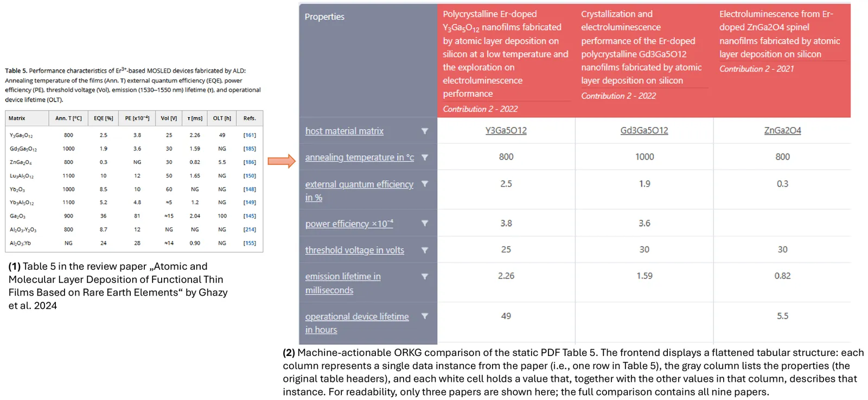The height and width of the screenshot is (400, 868).
Task: Open the threshold voltage in volts property
Action: click(x=354, y=250)
